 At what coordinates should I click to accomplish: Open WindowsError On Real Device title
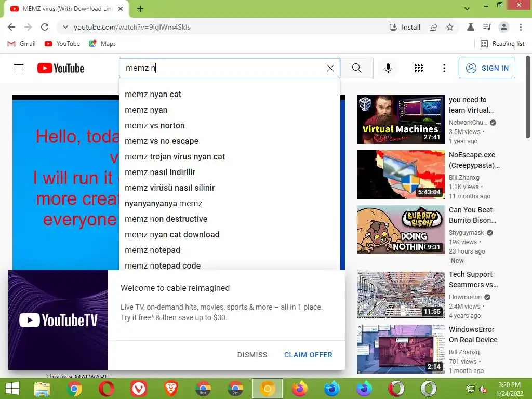(x=473, y=335)
